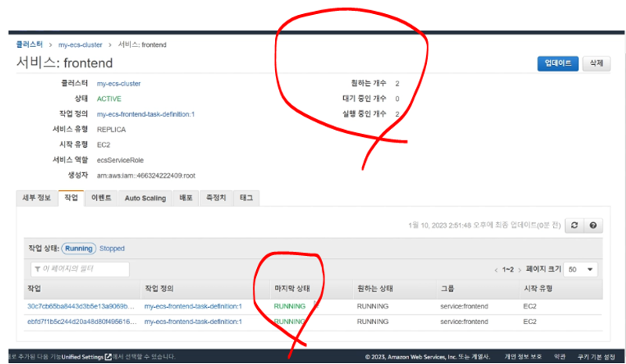
Task: Switch to the 태그 tab
Action: (246, 198)
